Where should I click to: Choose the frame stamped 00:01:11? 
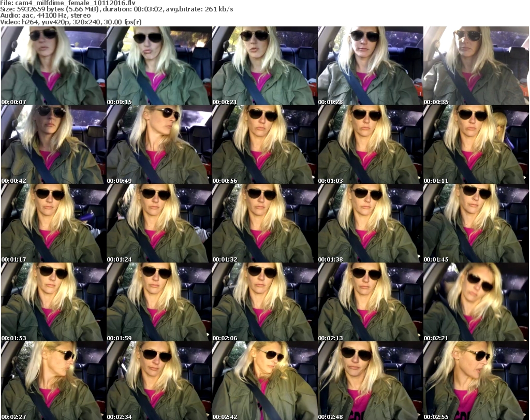coord(476,144)
